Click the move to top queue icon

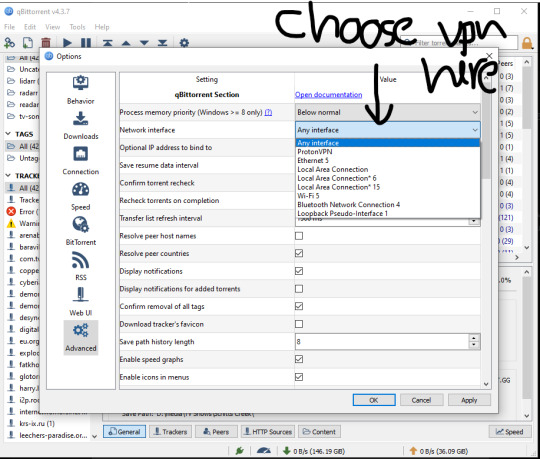coord(107,43)
